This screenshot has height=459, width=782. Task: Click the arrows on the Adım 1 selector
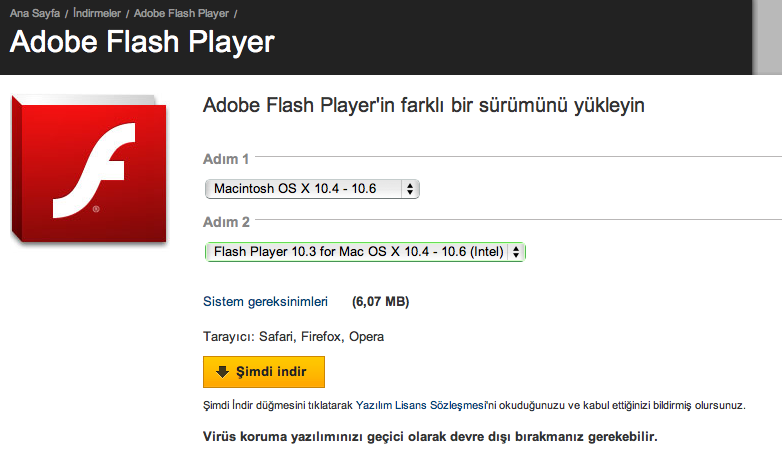[x=410, y=188]
